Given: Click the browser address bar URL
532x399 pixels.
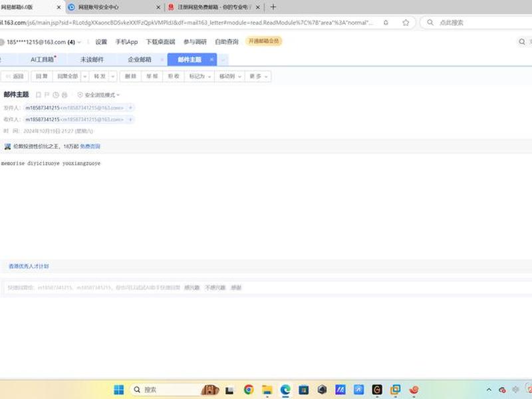Looking at the screenshot, I should click(x=187, y=23).
